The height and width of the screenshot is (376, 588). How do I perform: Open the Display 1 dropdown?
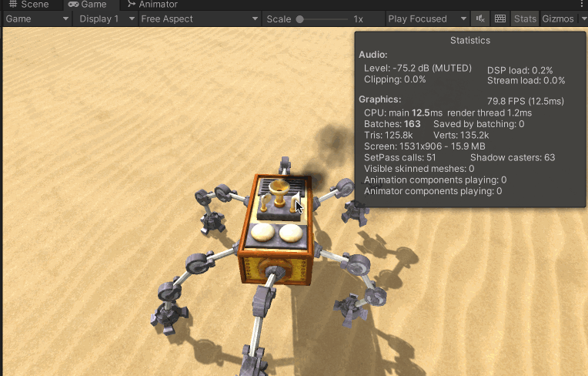(106, 18)
